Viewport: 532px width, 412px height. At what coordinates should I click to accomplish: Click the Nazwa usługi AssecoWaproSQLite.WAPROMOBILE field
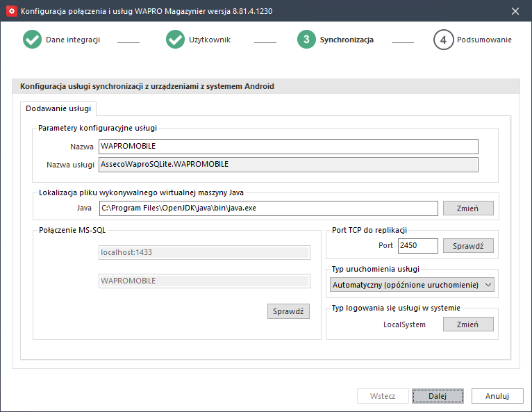tap(288, 164)
